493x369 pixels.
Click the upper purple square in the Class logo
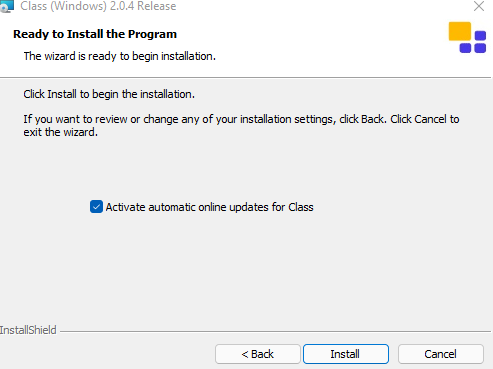[480, 36]
